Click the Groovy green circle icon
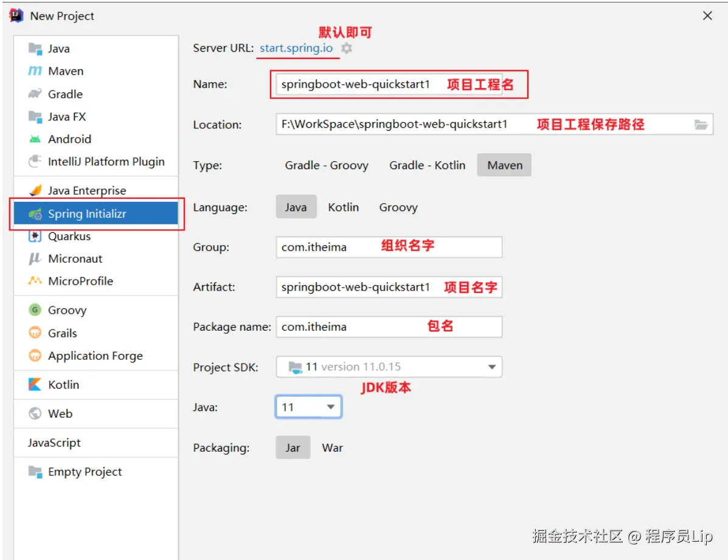Image resolution: width=728 pixels, height=560 pixels. pos(35,309)
